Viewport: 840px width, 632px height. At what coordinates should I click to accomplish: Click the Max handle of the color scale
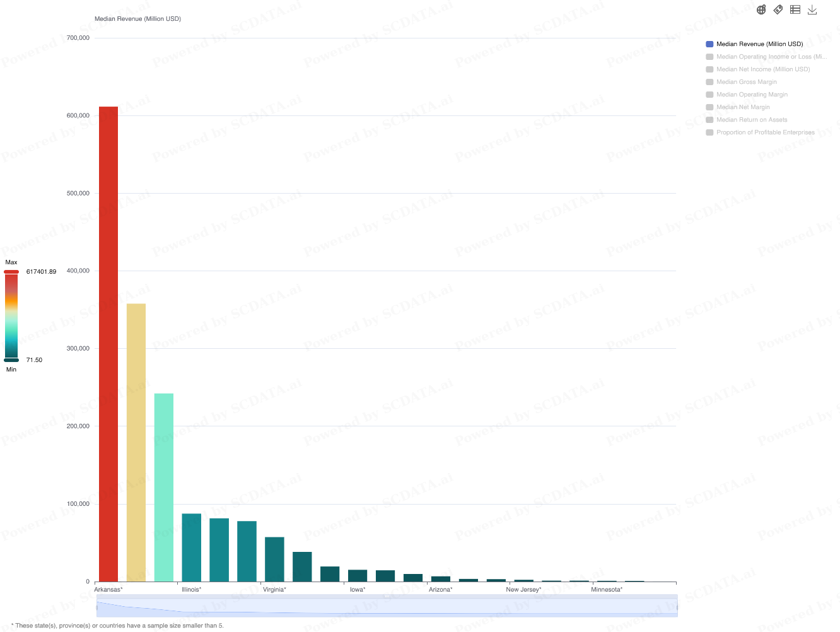(11, 272)
